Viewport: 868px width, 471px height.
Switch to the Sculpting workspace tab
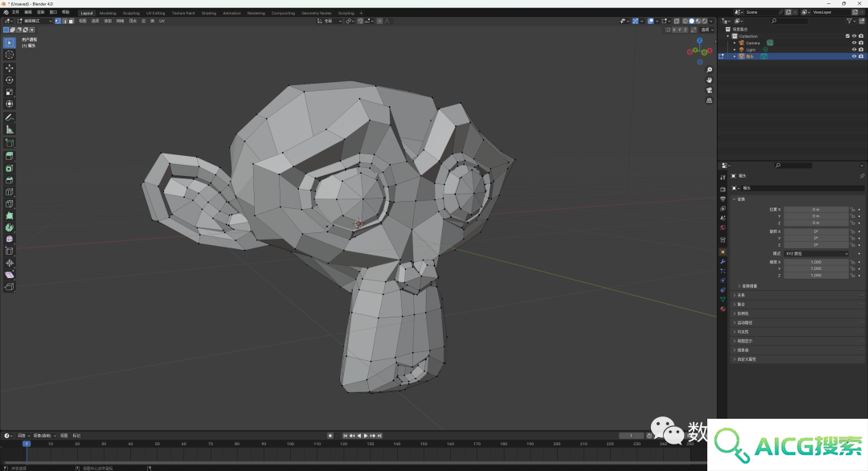(x=131, y=14)
